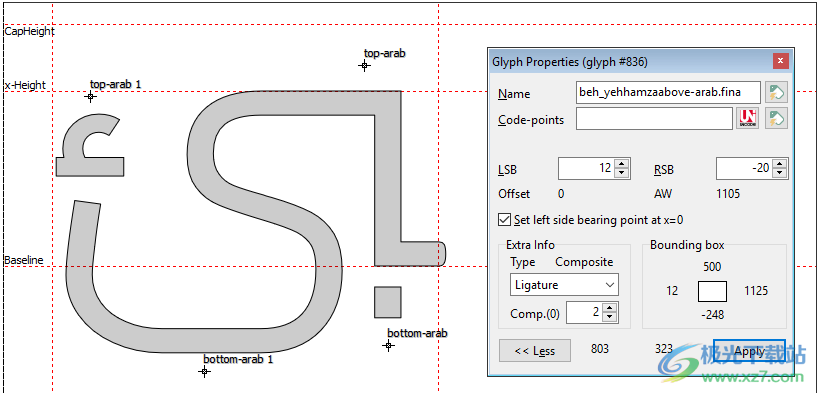Screen dimensions: 817x393
Task: Decrease the Comp.(0) value with down arrow
Action: [x=609, y=317]
